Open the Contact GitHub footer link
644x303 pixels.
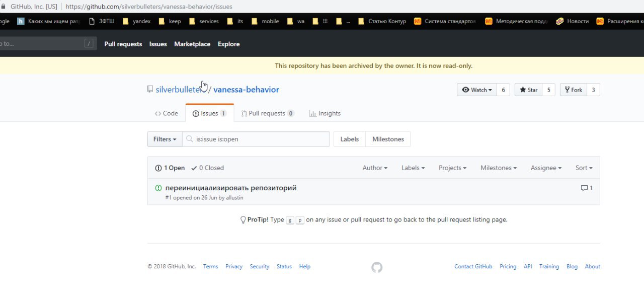(x=473, y=266)
